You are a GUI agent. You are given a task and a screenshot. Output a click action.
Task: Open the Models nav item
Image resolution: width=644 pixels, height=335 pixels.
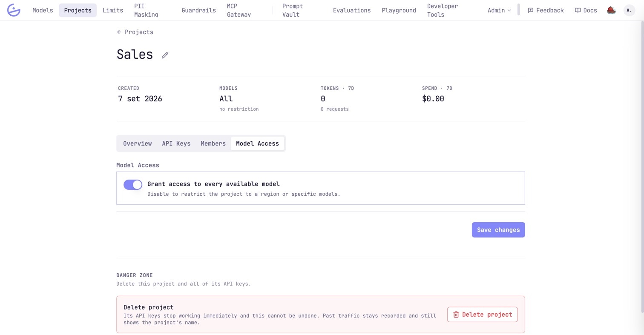pos(43,10)
